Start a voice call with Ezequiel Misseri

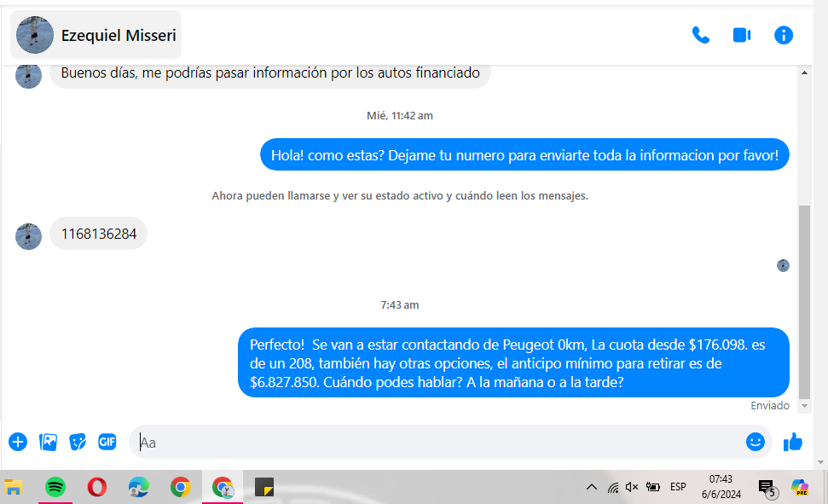click(x=701, y=36)
